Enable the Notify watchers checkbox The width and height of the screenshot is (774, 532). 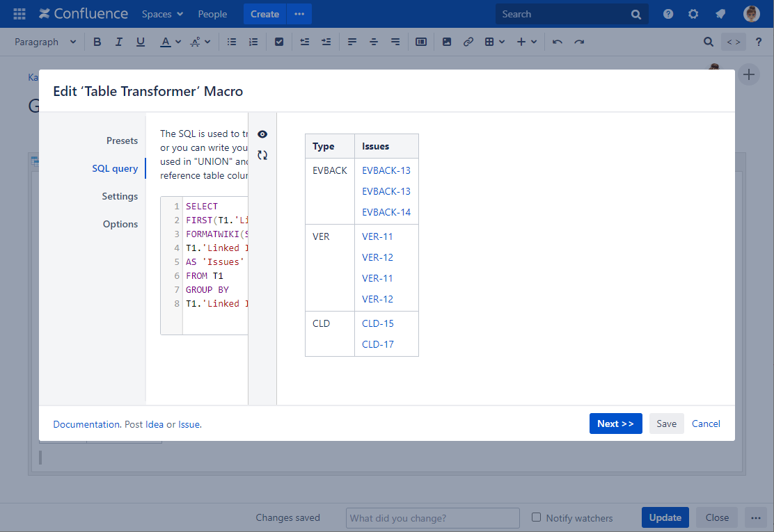click(x=536, y=517)
